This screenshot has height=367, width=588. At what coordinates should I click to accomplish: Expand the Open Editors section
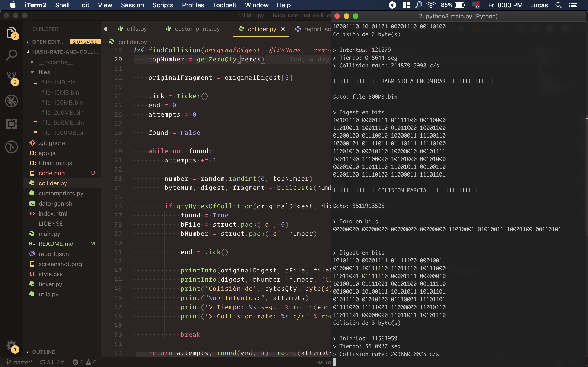click(48, 42)
